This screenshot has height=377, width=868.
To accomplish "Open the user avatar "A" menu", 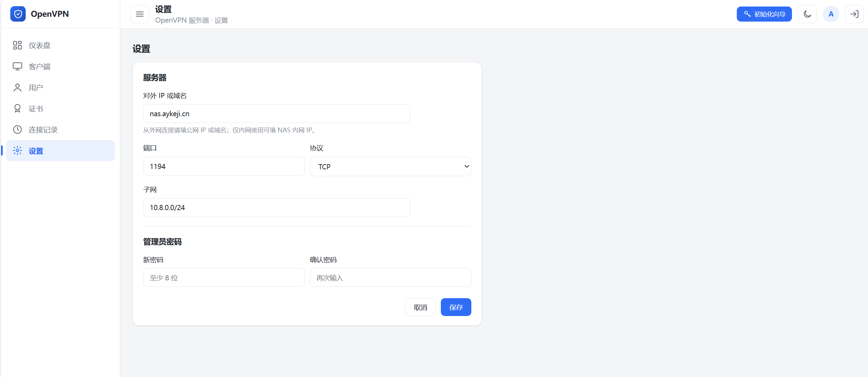I will point(831,14).
